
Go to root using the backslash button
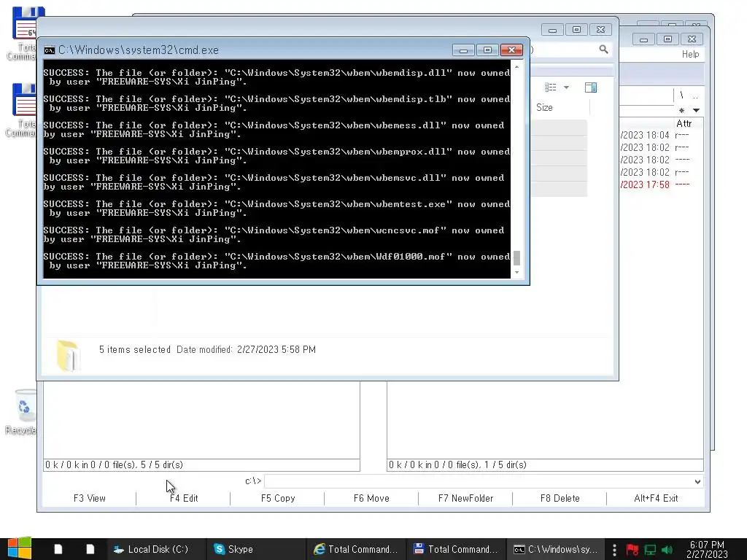pyautogui.click(x=682, y=96)
